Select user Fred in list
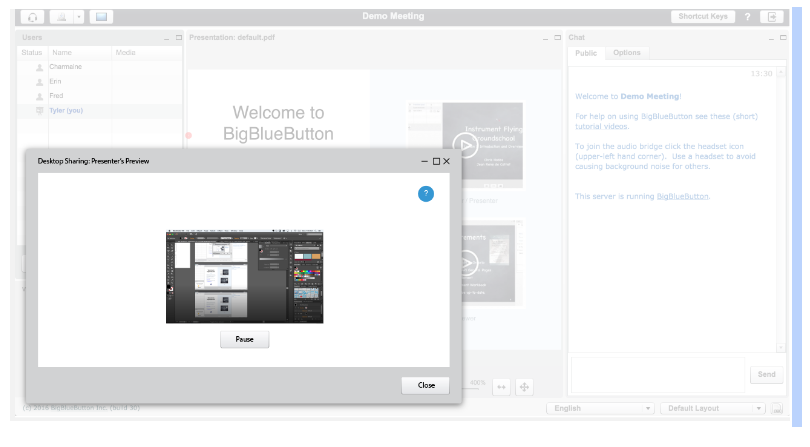This screenshot has width=810, height=447. coord(100,96)
